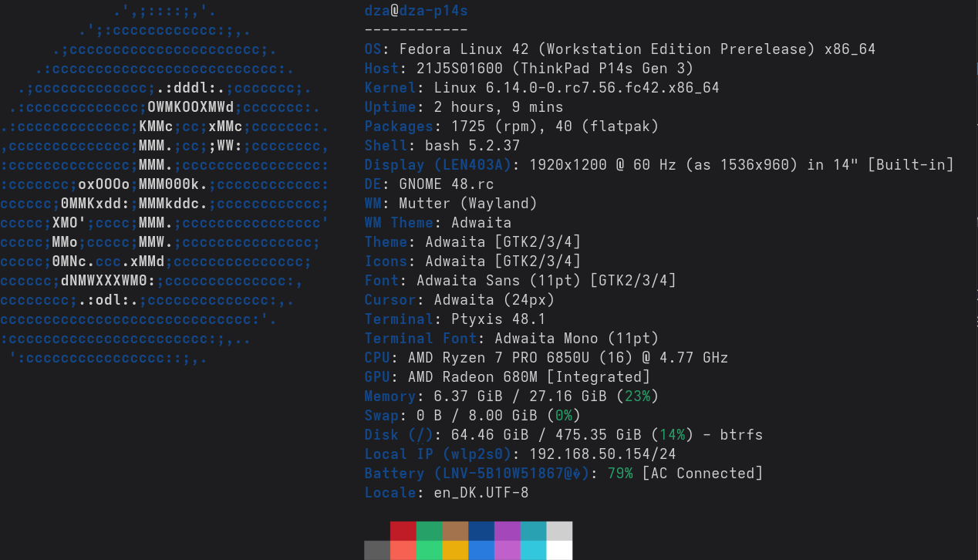
Task: Click the Display (LEN403A) line
Action: tap(659, 165)
